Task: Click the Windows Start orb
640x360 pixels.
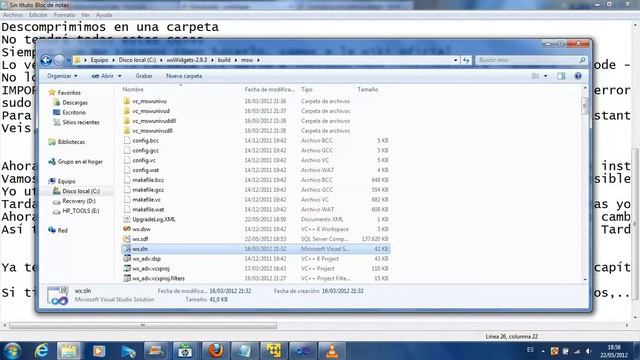Action: pos(12,351)
